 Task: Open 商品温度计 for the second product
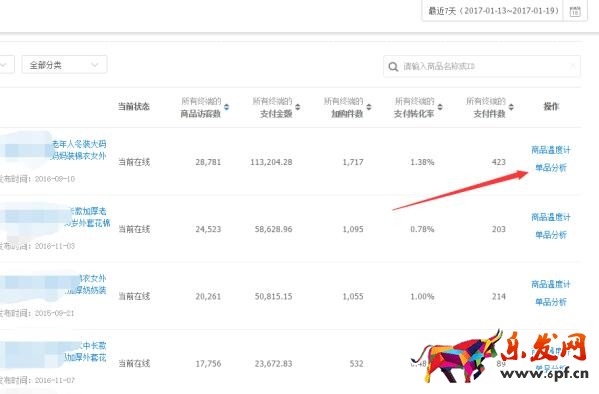tap(550, 217)
